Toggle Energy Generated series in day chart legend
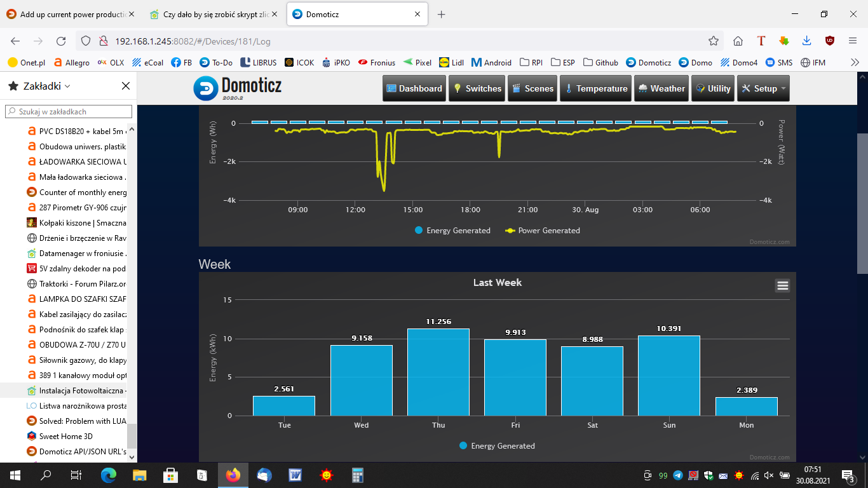 452,231
